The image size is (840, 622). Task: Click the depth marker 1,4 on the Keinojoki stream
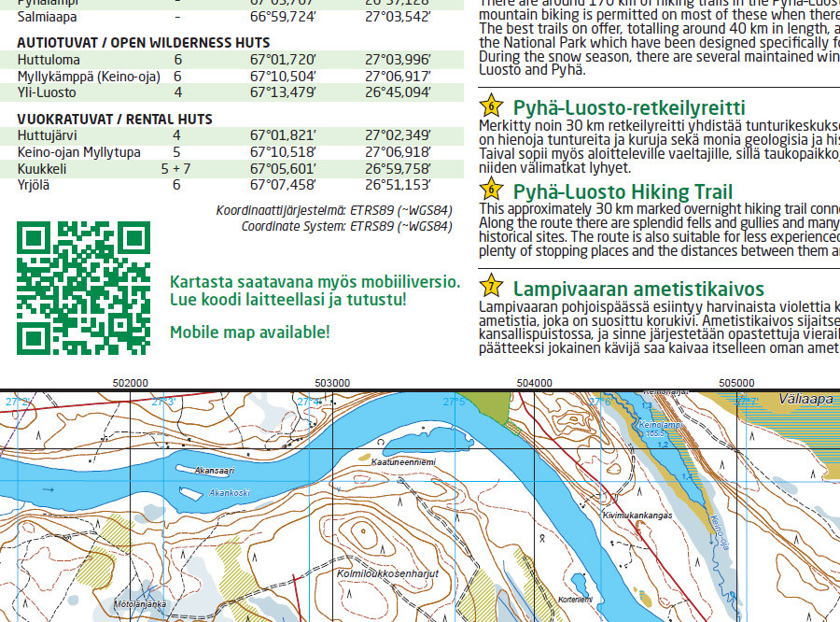tap(685, 475)
